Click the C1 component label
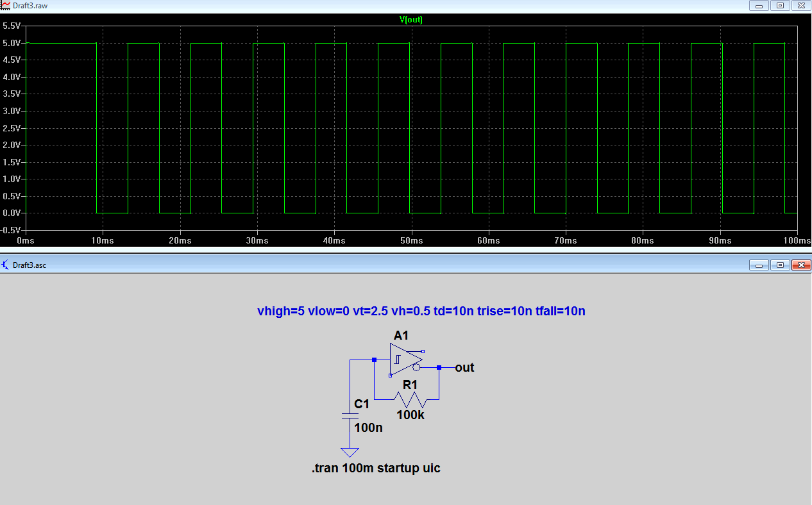812x505 pixels. pos(362,404)
